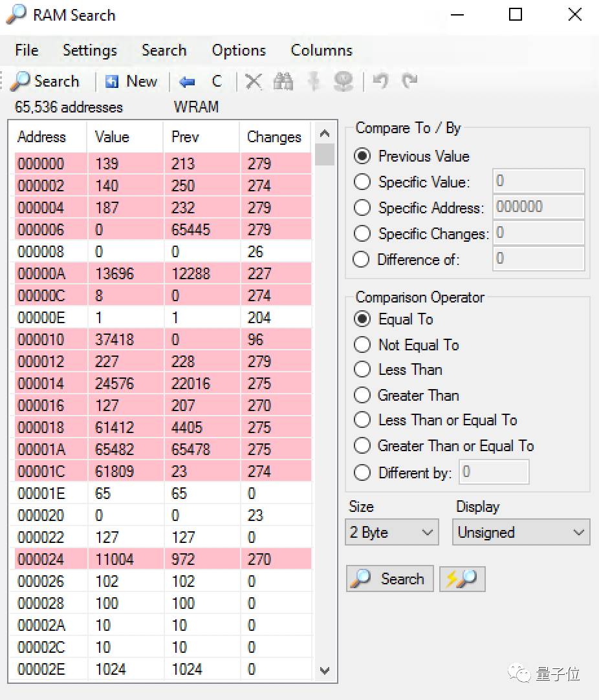Select address row 00001C

[x=162, y=471]
